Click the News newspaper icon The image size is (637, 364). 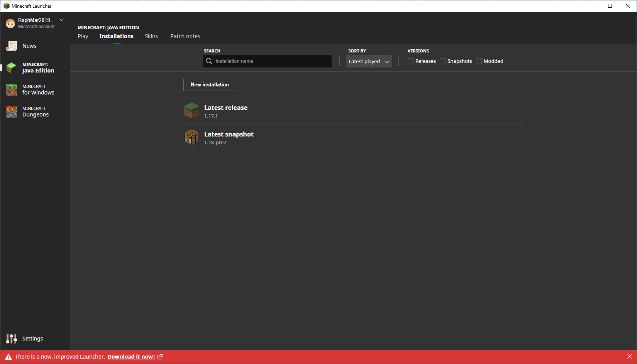click(x=12, y=46)
